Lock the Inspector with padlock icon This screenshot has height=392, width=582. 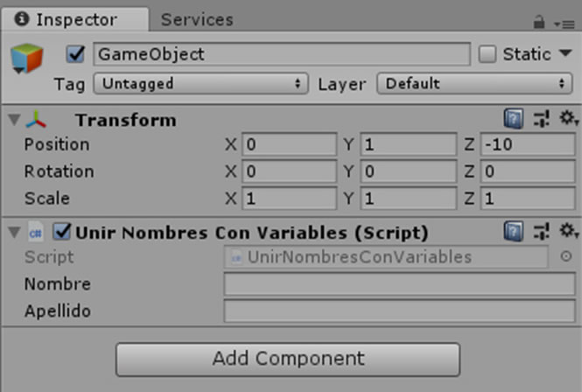539,22
